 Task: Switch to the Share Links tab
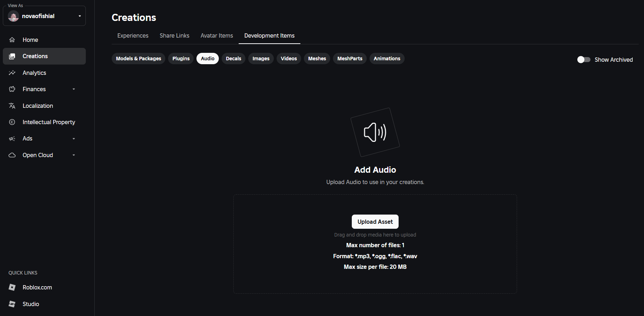click(x=174, y=35)
